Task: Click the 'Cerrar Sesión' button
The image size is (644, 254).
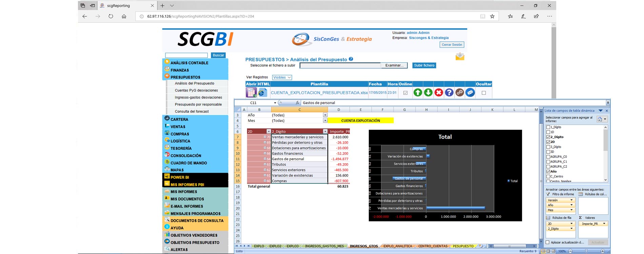Action: (x=451, y=45)
